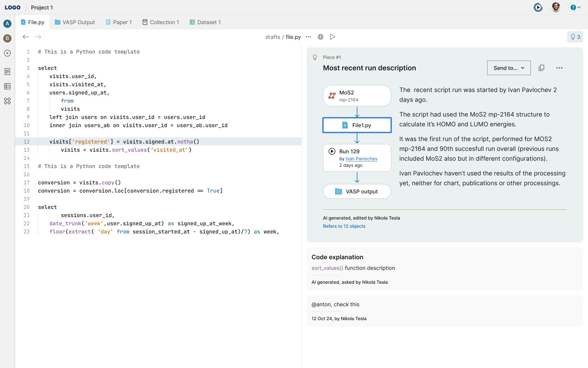Click the back navigation arrow
This screenshot has width=588, height=368.
click(x=26, y=37)
